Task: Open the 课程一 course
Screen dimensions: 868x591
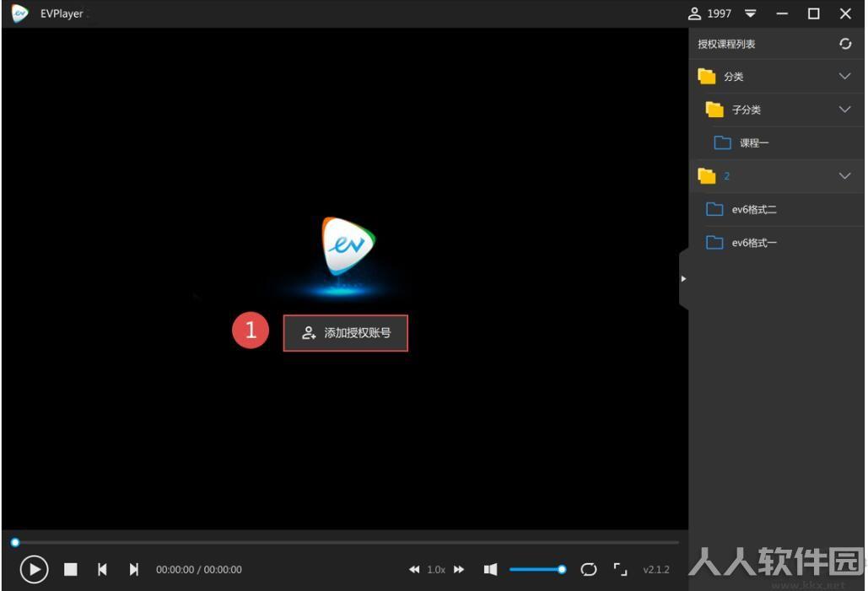Action: coord(776,142)
